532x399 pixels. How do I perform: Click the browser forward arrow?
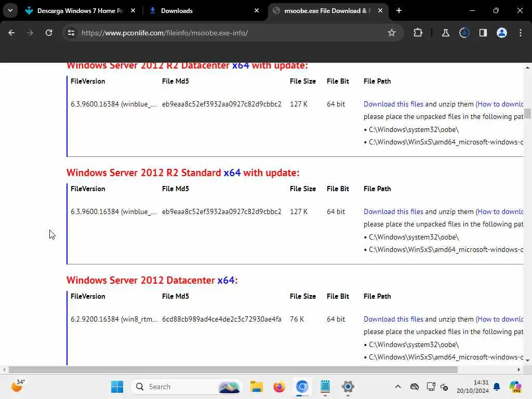click(30, 33)
